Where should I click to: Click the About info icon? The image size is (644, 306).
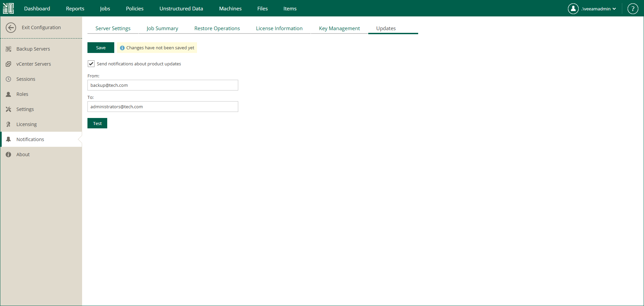tap(8, 155)
